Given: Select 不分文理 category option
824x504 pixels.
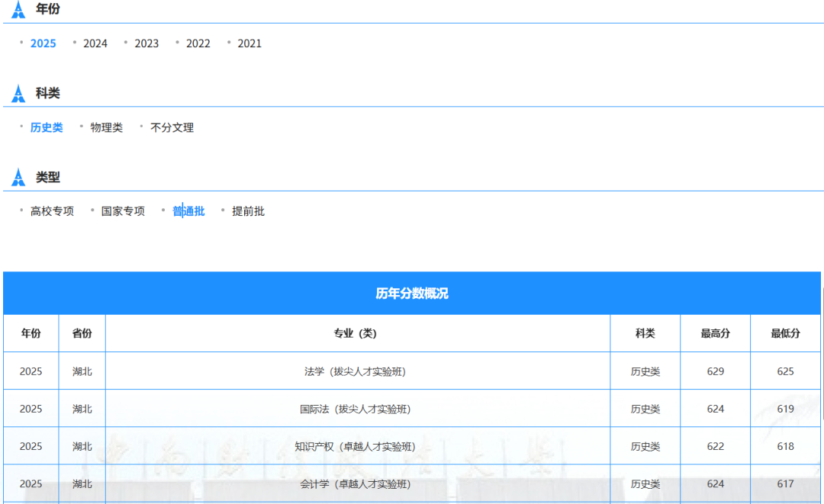Looking at the screenshot, I should tap(172, 127).
